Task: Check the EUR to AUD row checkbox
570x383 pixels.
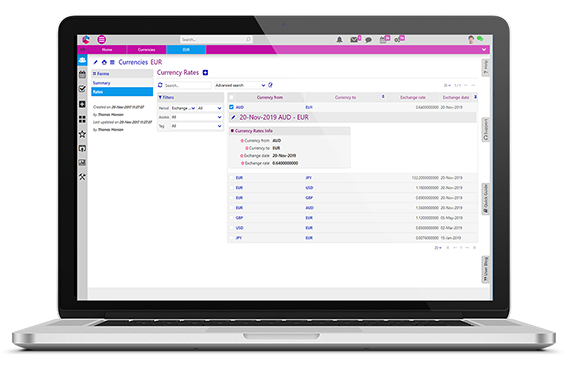Action: (231, 208)
